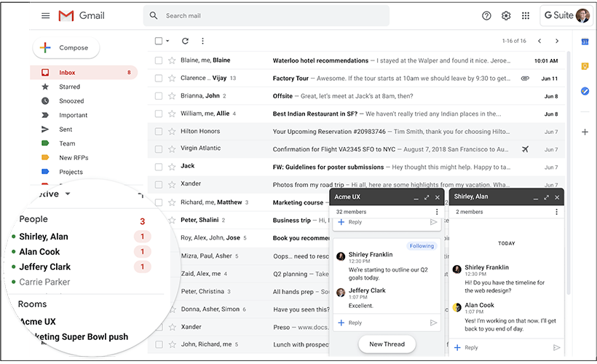The height and width of the screenshot is (364, 597).
Task: Start a New Thread in Acme UX
Action: coord(387,344)
